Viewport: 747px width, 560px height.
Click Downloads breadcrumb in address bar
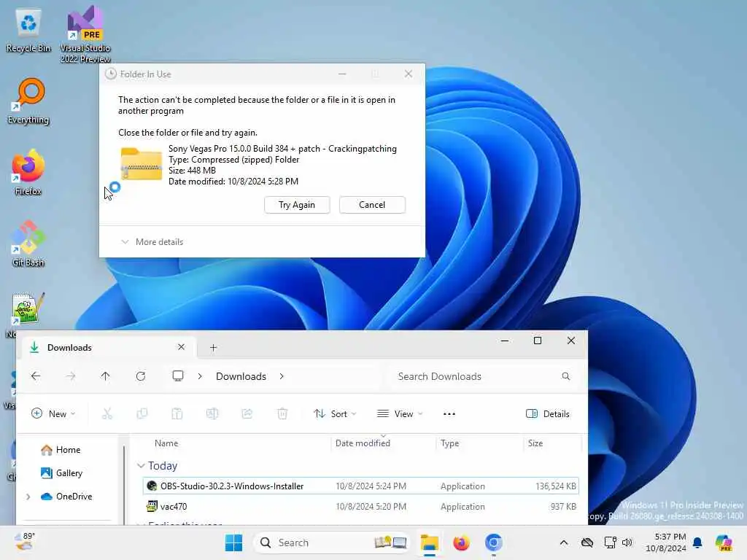(241, 376)
